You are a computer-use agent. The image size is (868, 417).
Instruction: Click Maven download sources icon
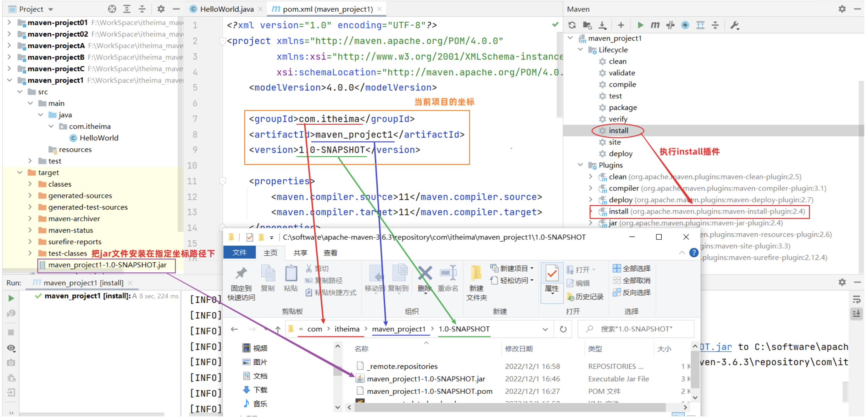tap(602, 25)
